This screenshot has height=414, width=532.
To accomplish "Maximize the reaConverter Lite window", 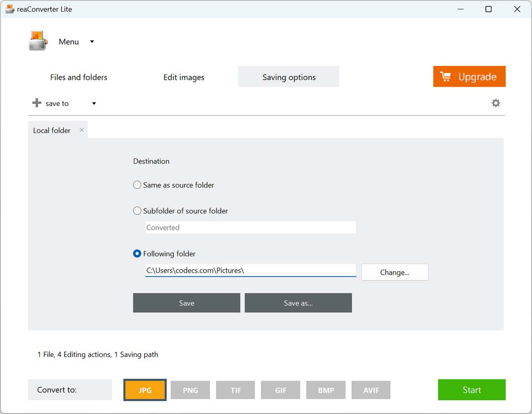I will click(x=488, y=9).
